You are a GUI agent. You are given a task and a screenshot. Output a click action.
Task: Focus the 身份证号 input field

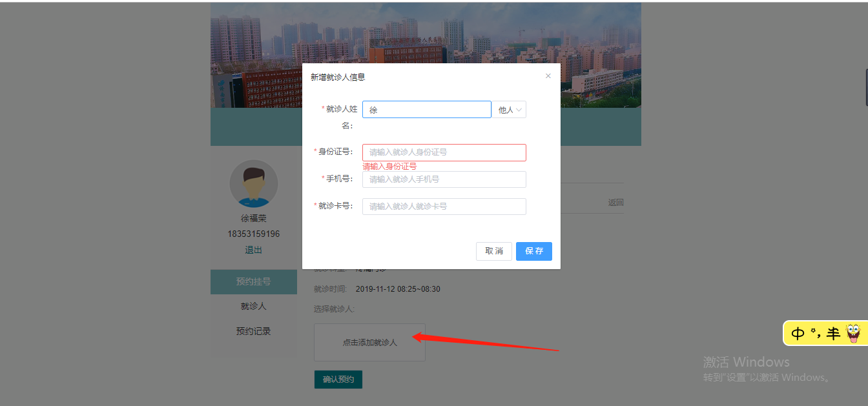[444, 152]
